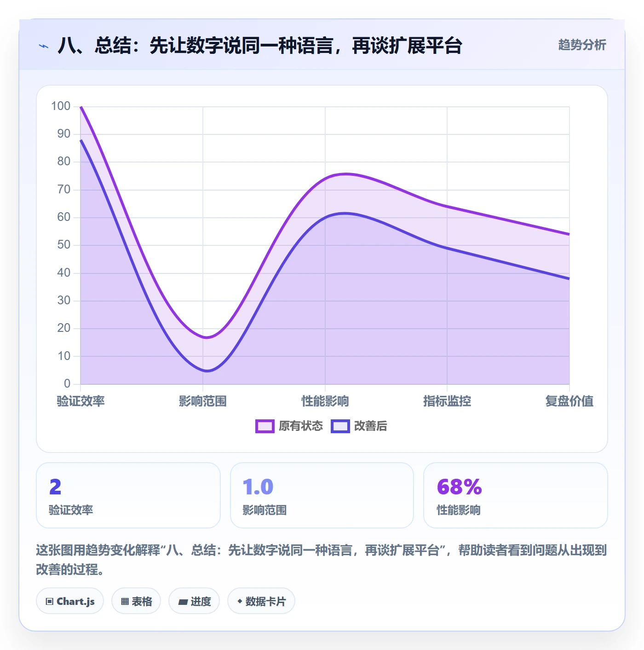The width and height of the screenshot is (644, 650).
Task: Click the 改善后 legend label
Action: pos(370,426)
